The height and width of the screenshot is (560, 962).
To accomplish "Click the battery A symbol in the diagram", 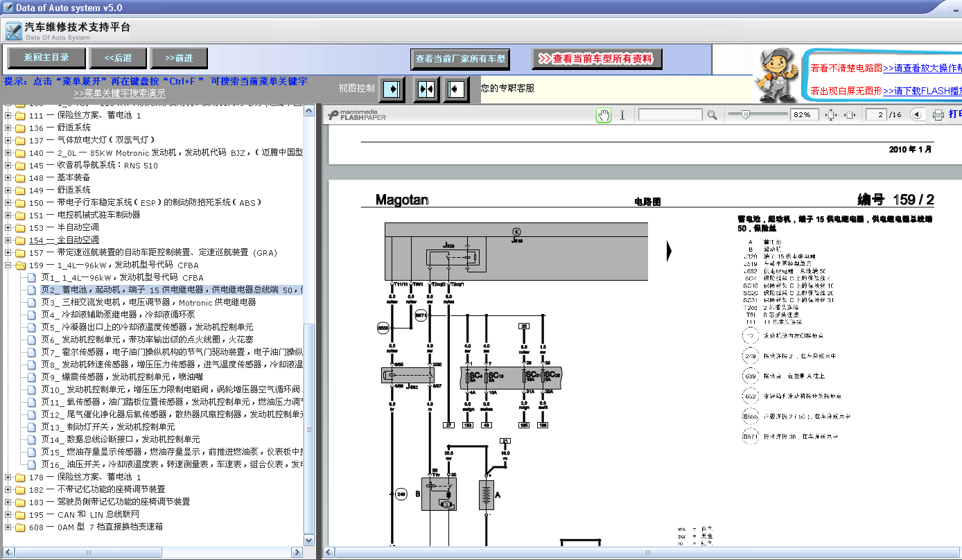I will 486,496.
